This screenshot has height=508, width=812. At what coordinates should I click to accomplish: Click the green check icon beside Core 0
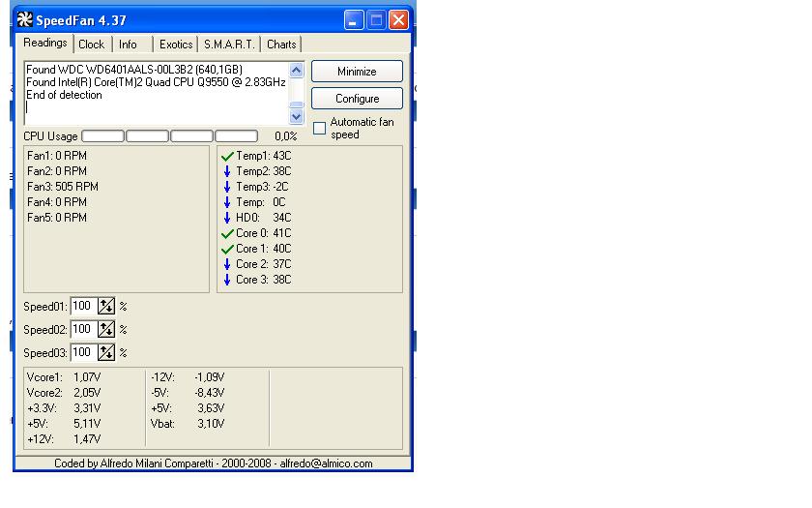[227, 234]
